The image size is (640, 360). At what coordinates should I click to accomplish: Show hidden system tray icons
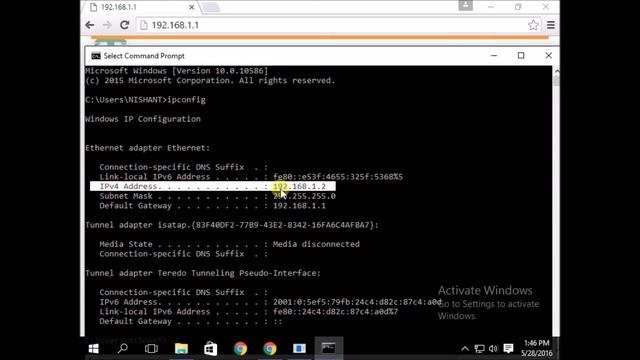tap(464, 349)
